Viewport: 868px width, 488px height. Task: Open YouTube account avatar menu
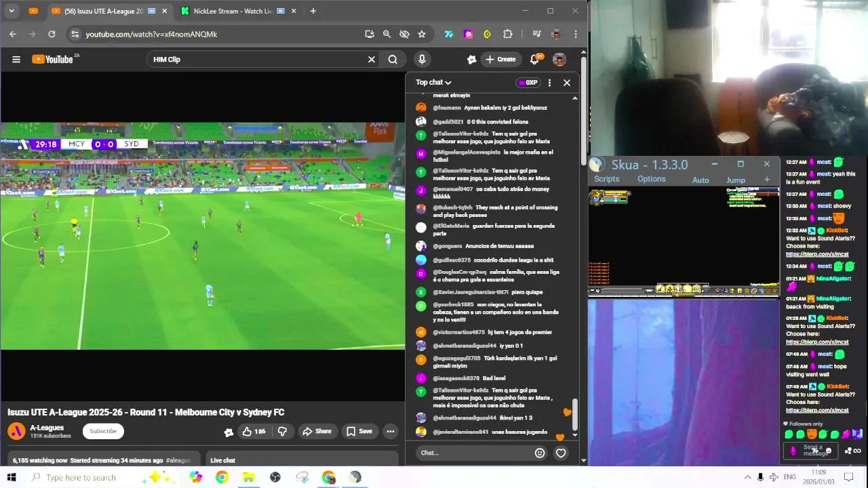click(559, 60)
